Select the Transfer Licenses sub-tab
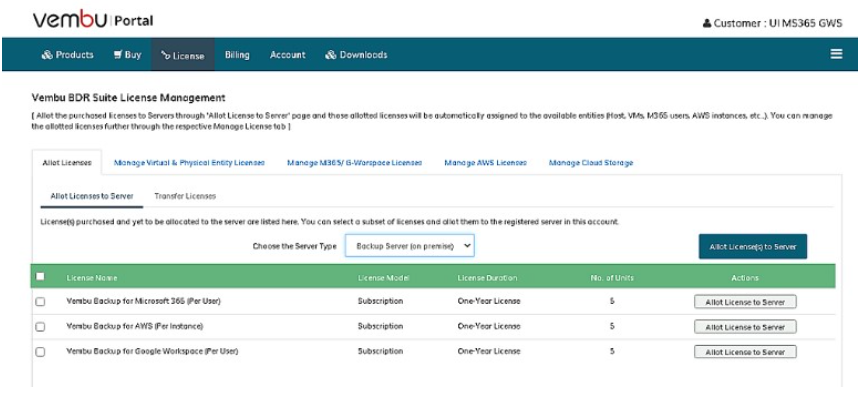This screenshot has height=405, width=861. [x=185, y=196]
